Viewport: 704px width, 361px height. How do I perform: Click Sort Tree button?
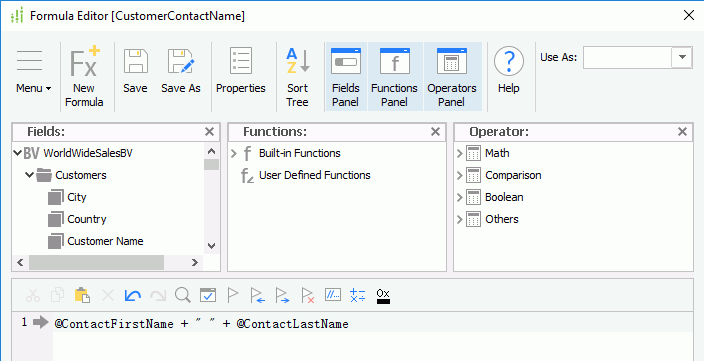click(x=297, y=77)
